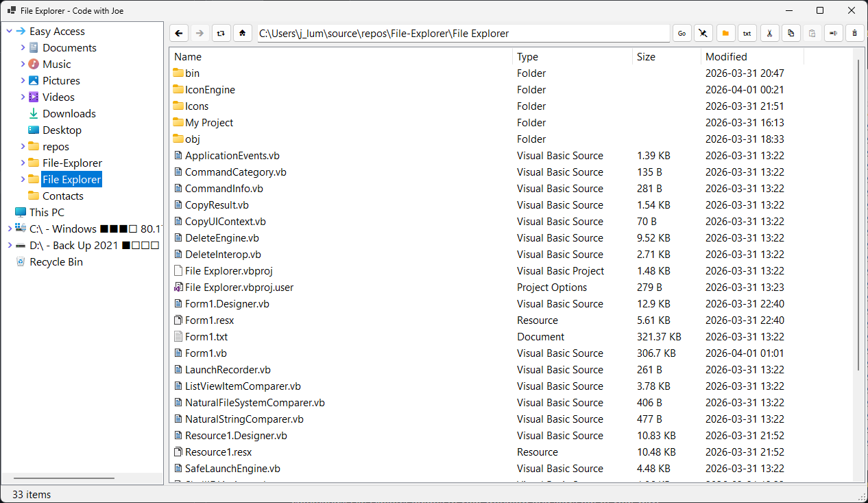Create a new folder
The image size is (868, 503).
tap(727, 32)
